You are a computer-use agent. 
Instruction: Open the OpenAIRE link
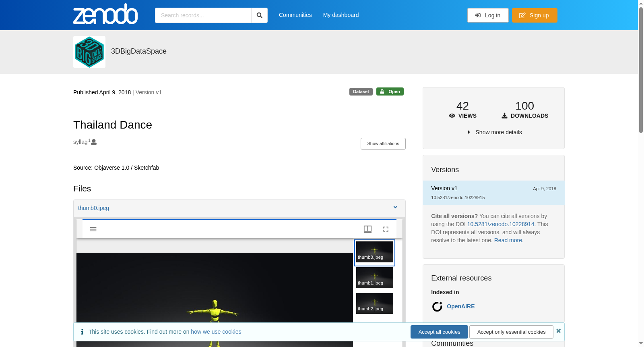[461, 306]
